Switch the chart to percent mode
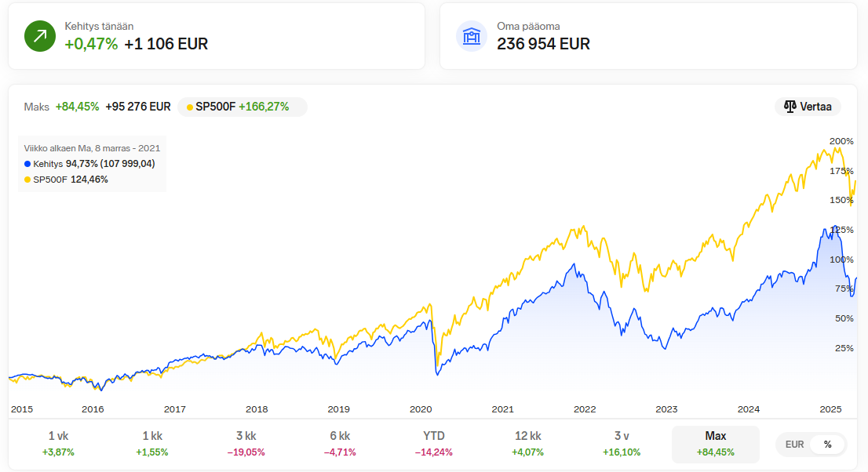Viewport: 868px width, 472px height. pos(827,445)
